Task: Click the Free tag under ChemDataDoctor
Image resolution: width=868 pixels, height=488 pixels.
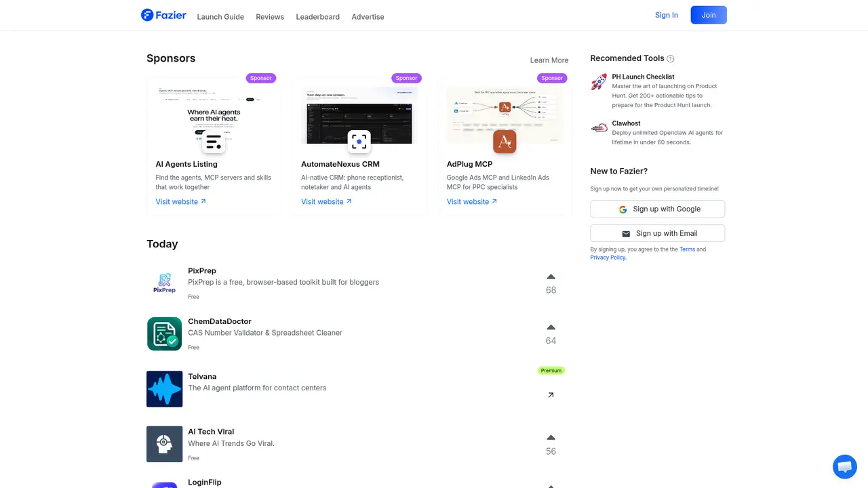Action: pos(193,348)
